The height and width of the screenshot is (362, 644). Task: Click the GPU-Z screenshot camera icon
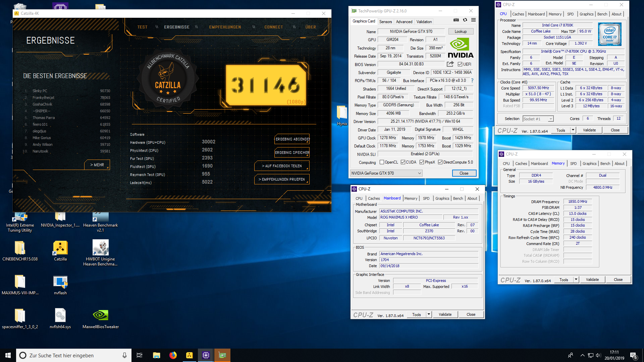[456, 20]
